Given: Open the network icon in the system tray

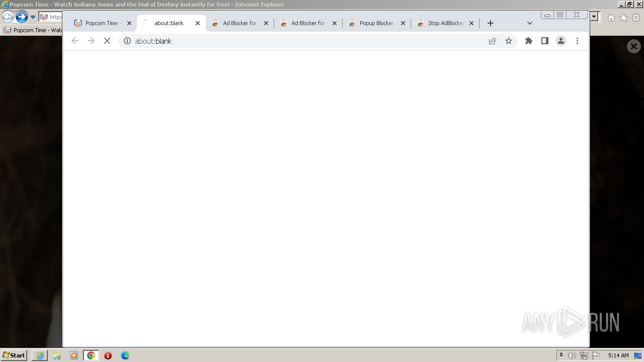Looking at the screenshot, I should coord(584,355).
